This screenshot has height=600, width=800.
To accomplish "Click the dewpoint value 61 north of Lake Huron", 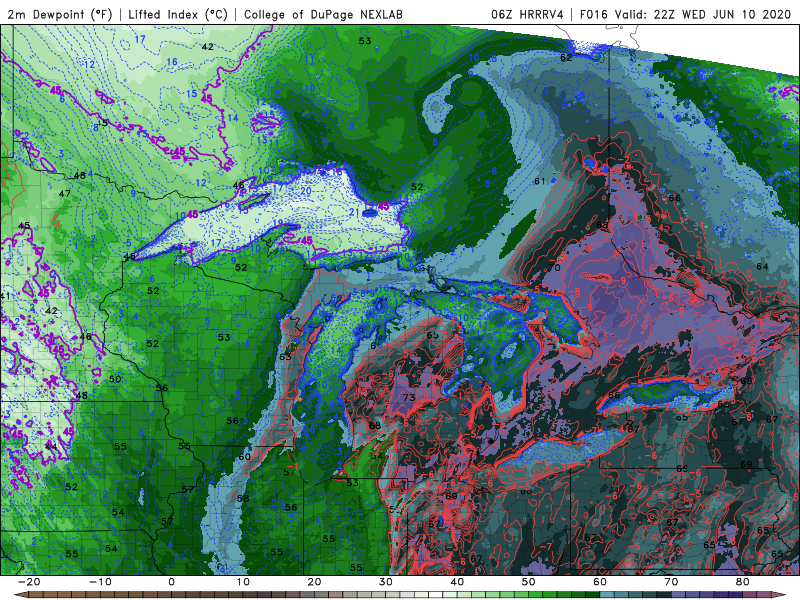I will pos(540,181).
